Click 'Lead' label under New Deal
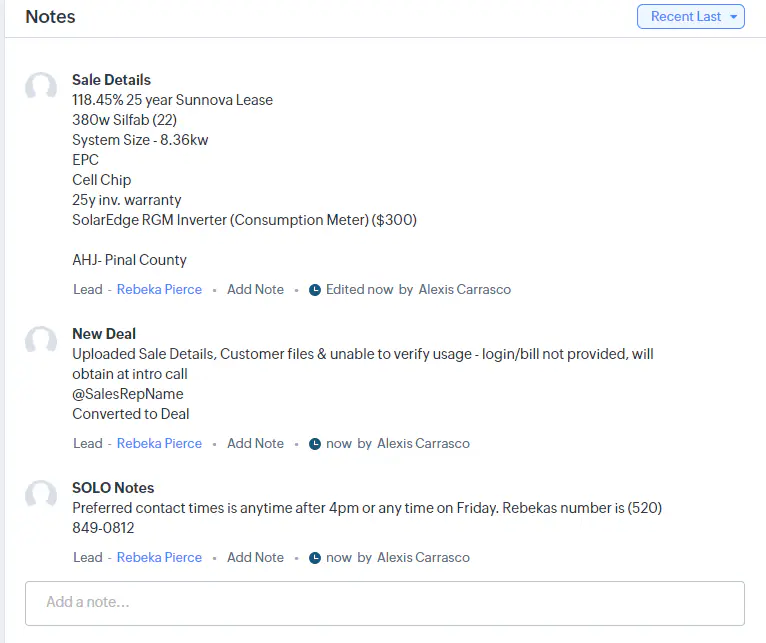Image resolution: width=766 pixels, height=643 pixels. [88, 443]
